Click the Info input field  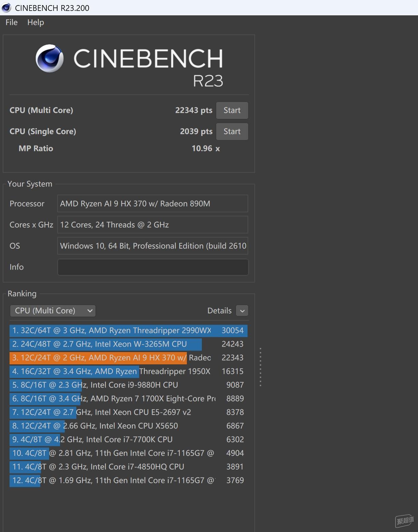[153, 267]
